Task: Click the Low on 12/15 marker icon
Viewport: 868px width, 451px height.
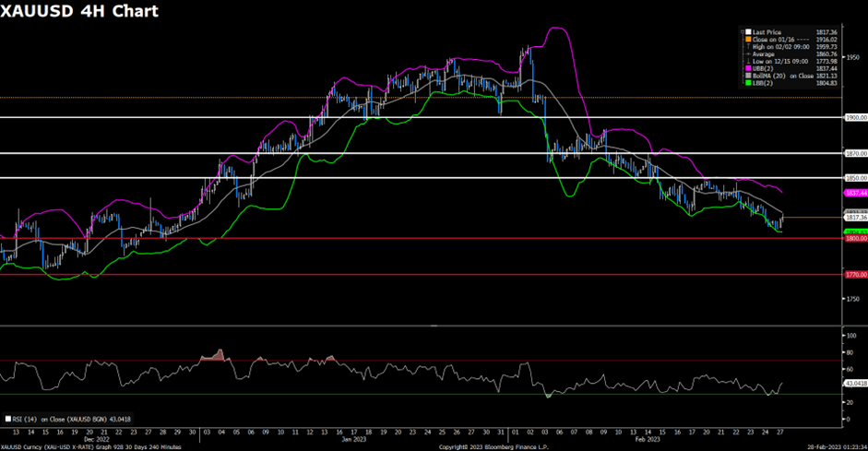Action: click(749, 61)
